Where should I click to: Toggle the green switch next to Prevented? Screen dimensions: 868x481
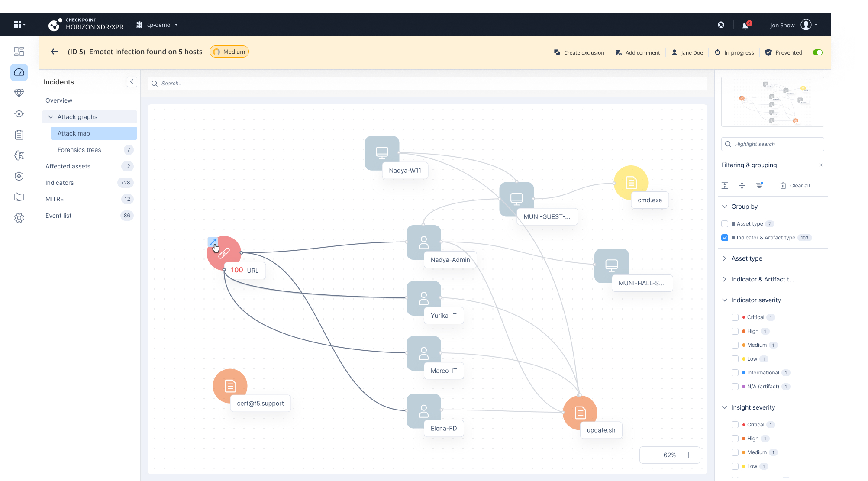(817, 52)
